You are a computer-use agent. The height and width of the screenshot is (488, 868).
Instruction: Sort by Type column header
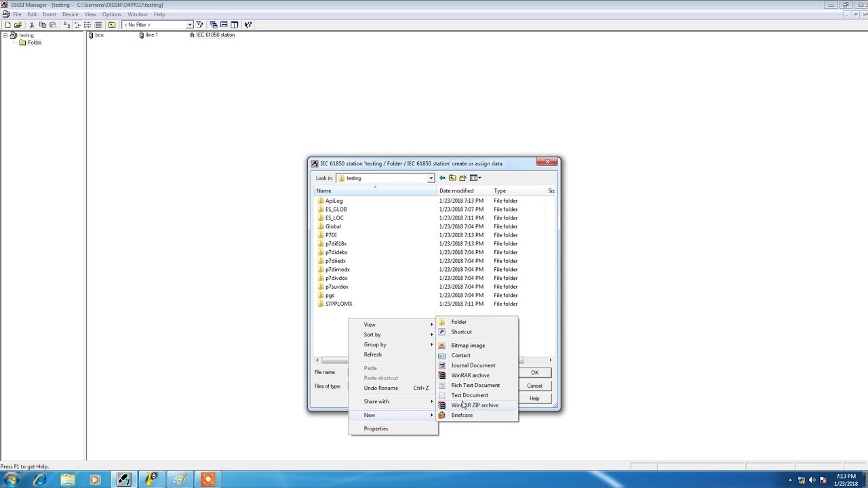(519, 191)
